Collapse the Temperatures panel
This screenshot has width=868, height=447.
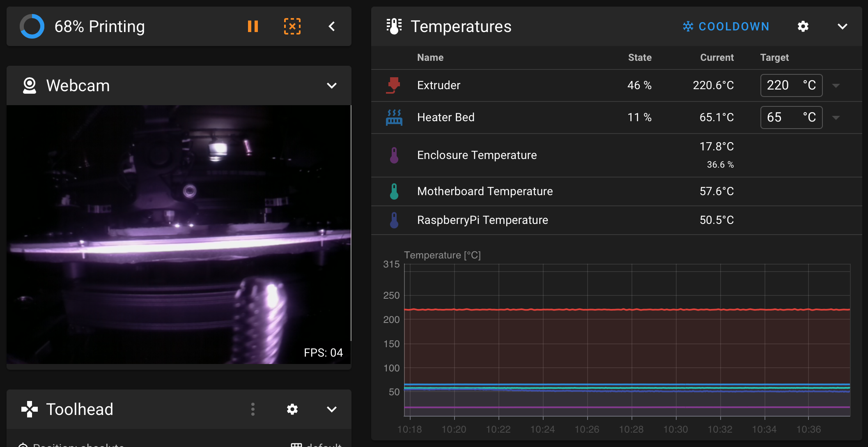click(x=842, y=27)
